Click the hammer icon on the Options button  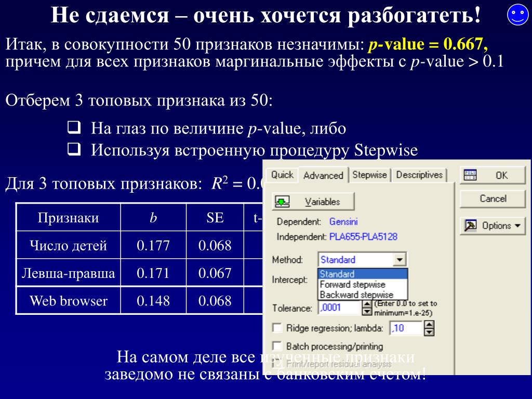[x=470, y=225]
